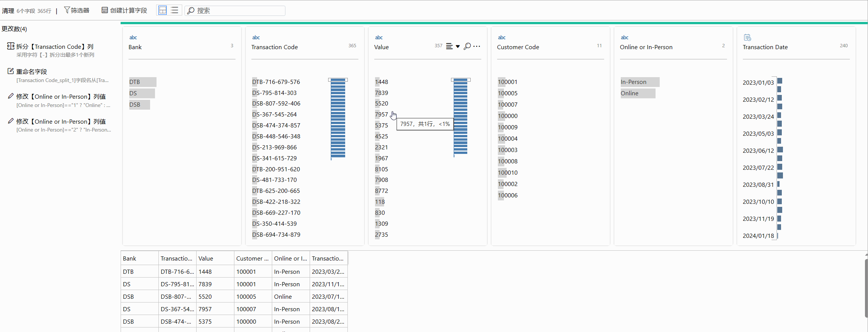The image size is (868, 332).
Task: Click the pencil icon of second 修改 step
Action: 11,121
